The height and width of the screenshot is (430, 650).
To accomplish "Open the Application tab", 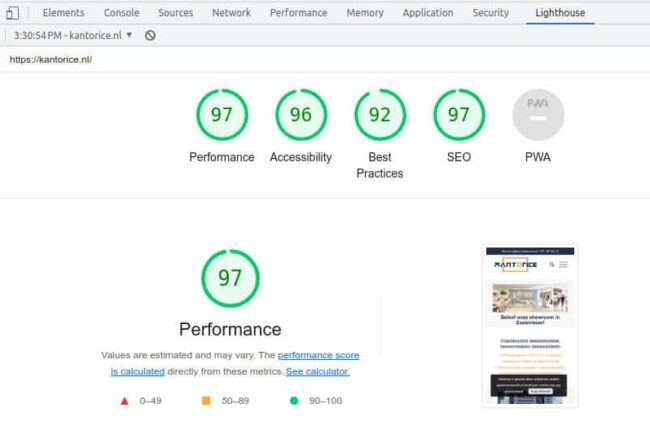I will click(428, 13).
